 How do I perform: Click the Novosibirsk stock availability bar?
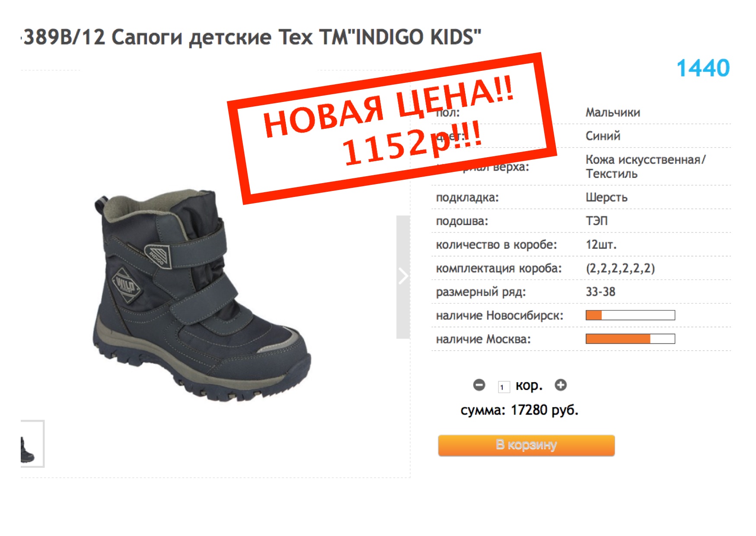pos(630,315)
